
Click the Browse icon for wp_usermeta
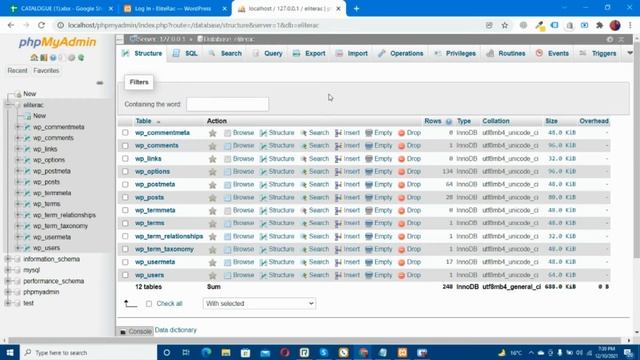coord(227,262)
